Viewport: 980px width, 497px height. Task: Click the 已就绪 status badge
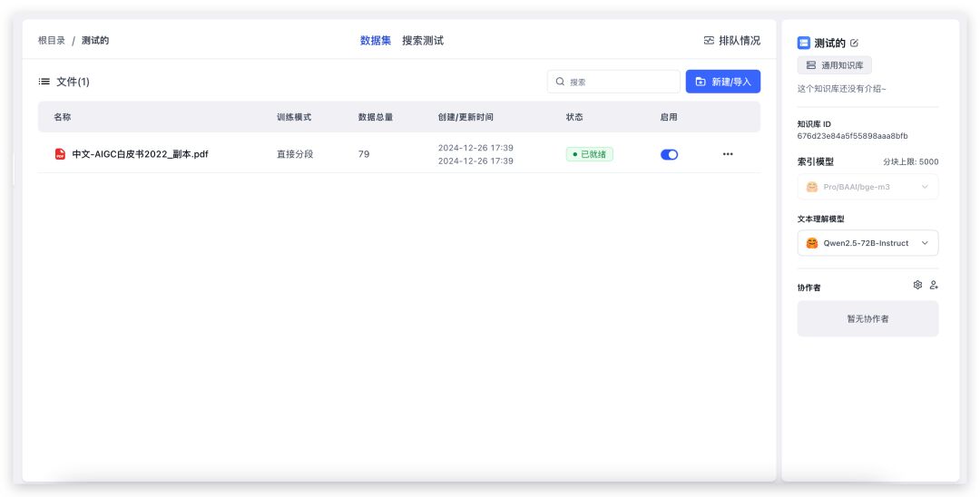tap(589, 154)
